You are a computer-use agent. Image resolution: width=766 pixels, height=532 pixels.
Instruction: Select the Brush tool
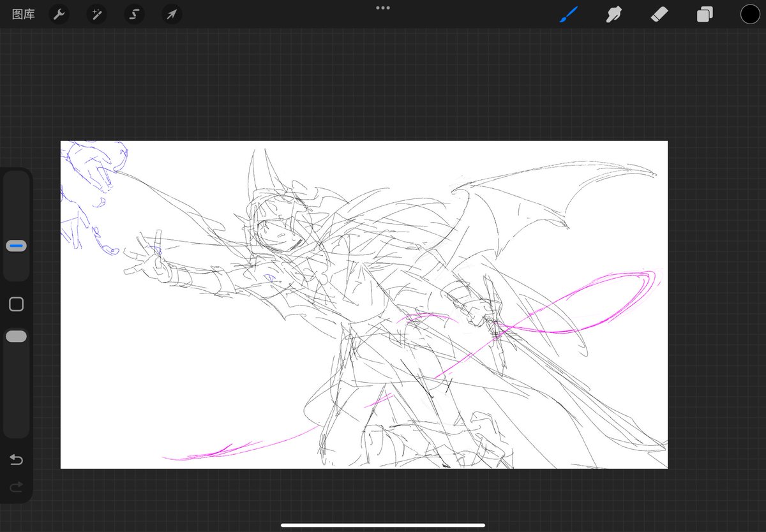569,14
